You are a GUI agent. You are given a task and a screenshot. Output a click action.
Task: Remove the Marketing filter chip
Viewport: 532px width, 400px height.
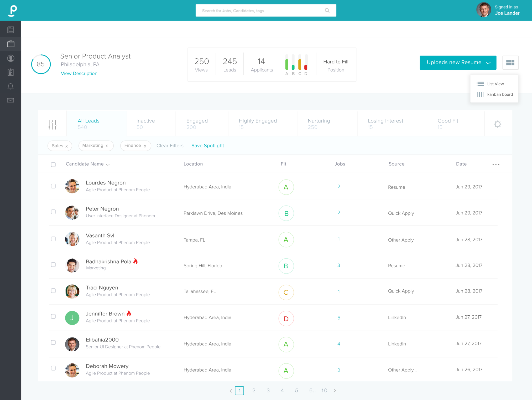[107, 145]
